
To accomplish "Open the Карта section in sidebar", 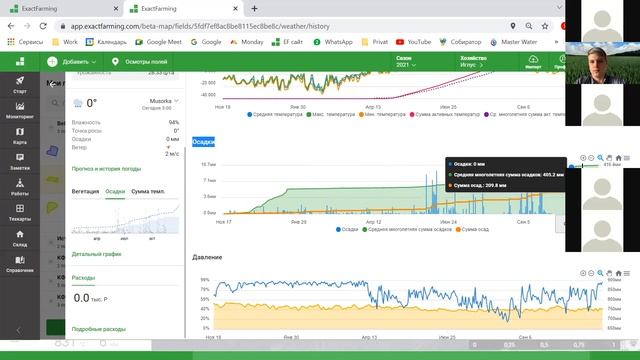I will [x=20, y=136].
